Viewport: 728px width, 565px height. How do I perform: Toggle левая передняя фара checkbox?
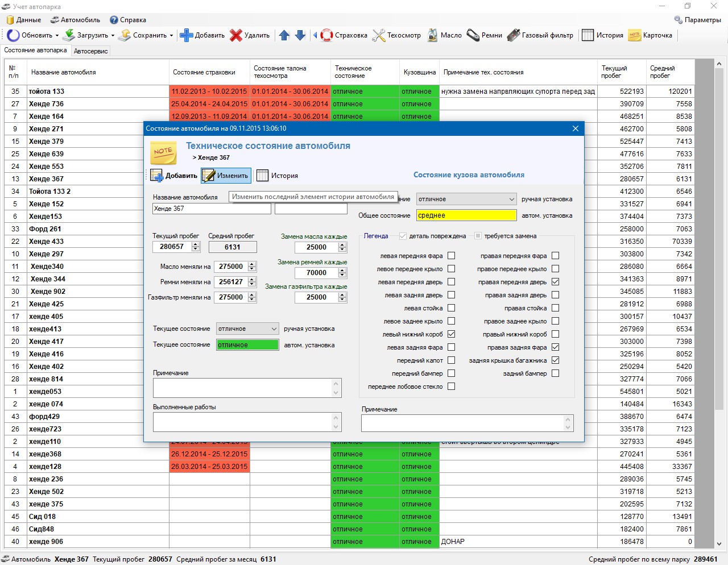[x=451, y=256]
